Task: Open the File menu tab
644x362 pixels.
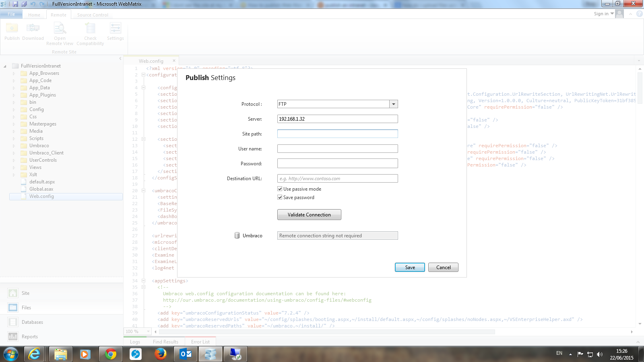Action: click(11, 14)
